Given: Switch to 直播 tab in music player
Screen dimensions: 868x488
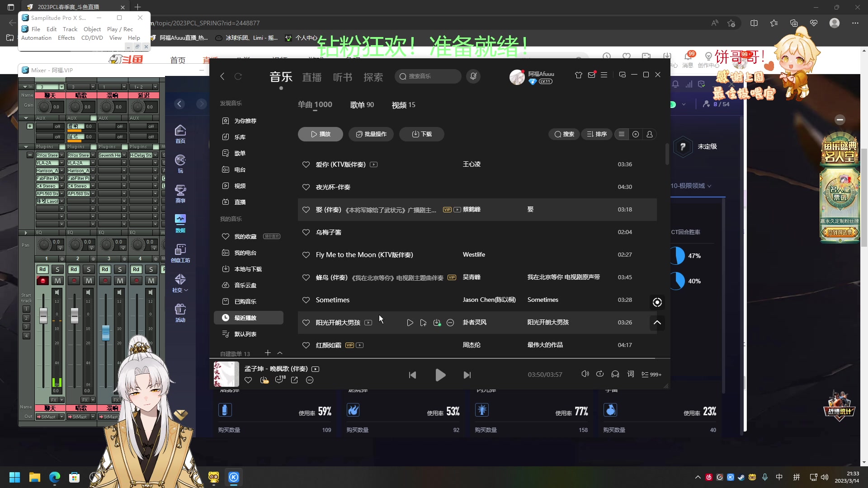Looking at the screenshot, I should (311, 77).
